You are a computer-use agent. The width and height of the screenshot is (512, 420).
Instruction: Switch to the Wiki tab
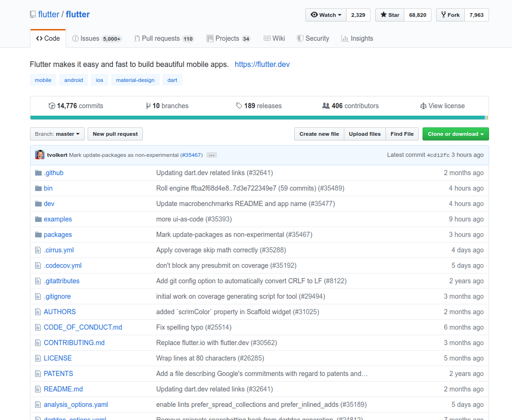(275, 38)
